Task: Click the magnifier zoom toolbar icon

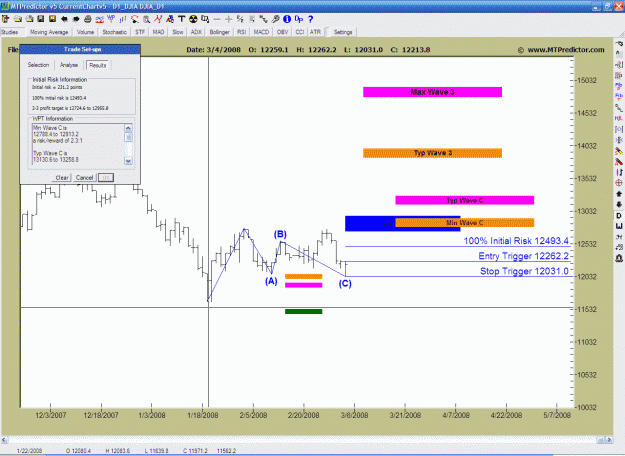Action: pyautogui.click(x=146, y=19)
